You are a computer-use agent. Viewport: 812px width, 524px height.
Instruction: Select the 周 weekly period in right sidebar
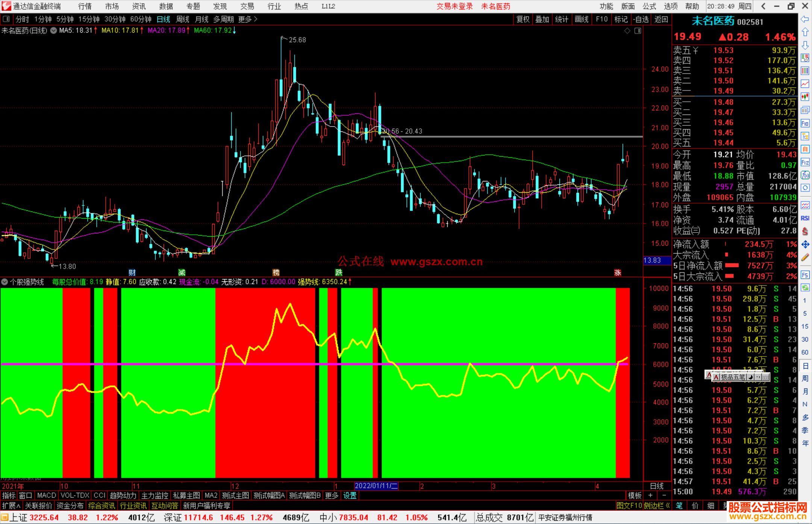pos(805,378)
